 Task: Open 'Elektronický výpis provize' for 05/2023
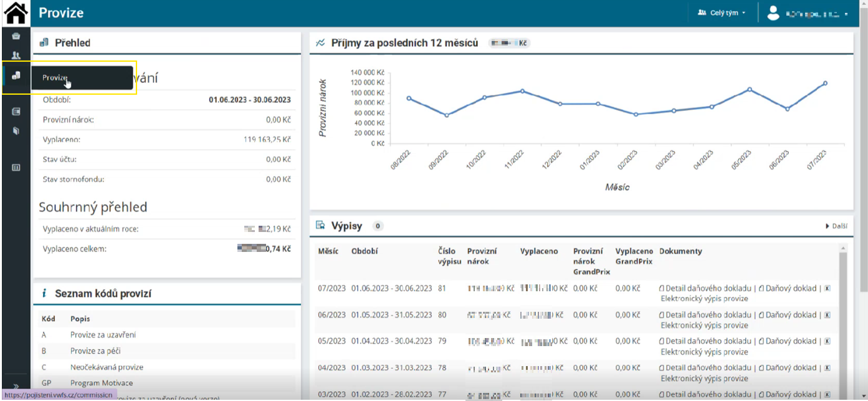pyautogui.click(x=704, y=351)
